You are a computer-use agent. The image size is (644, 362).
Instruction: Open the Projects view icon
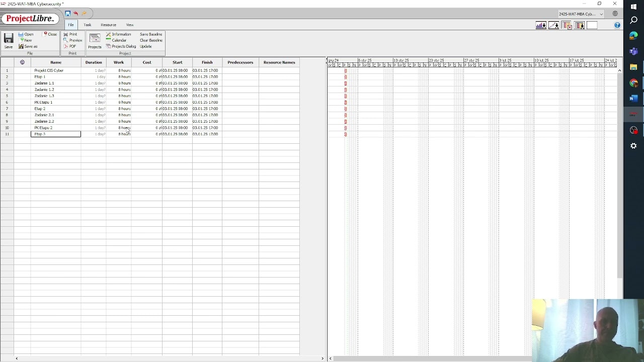pyautogui.click(x=95, y=41)
